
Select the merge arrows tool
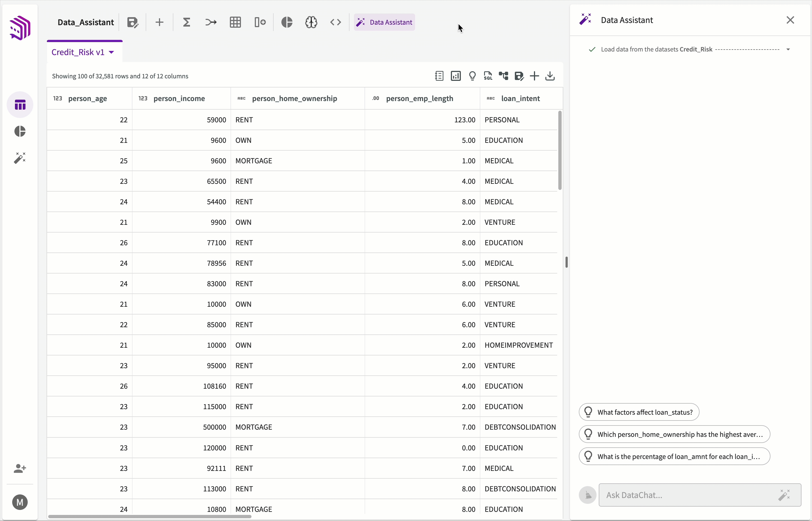click(x=211, y=22)
